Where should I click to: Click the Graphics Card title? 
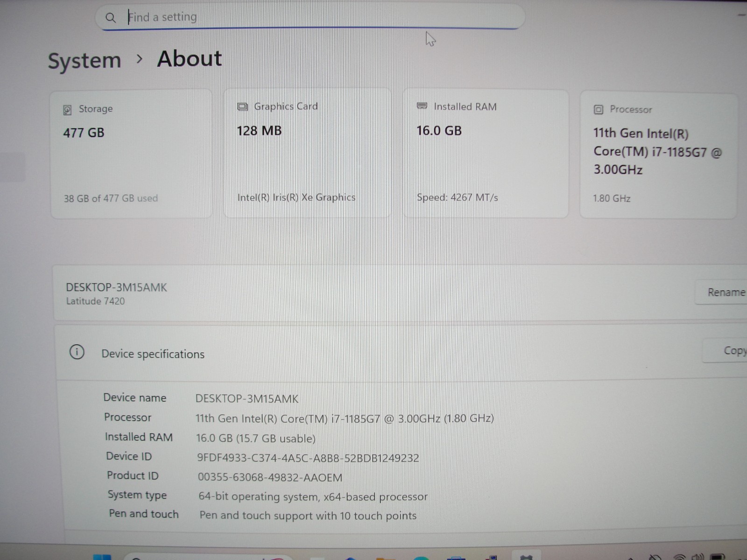[286, 106]
